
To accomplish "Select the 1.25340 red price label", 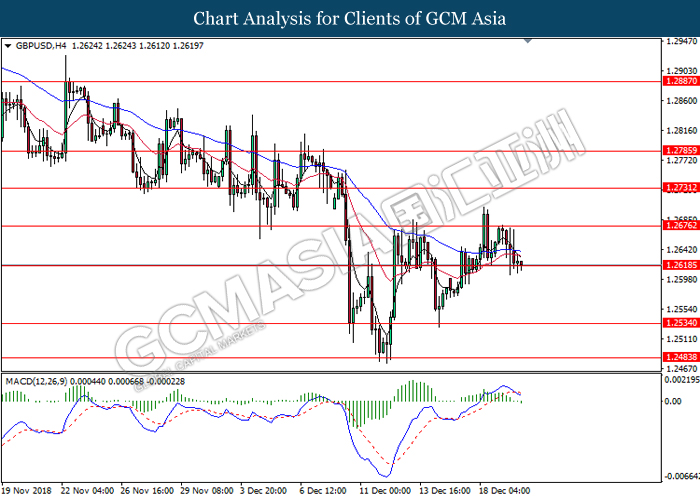I will pos(680,323).
